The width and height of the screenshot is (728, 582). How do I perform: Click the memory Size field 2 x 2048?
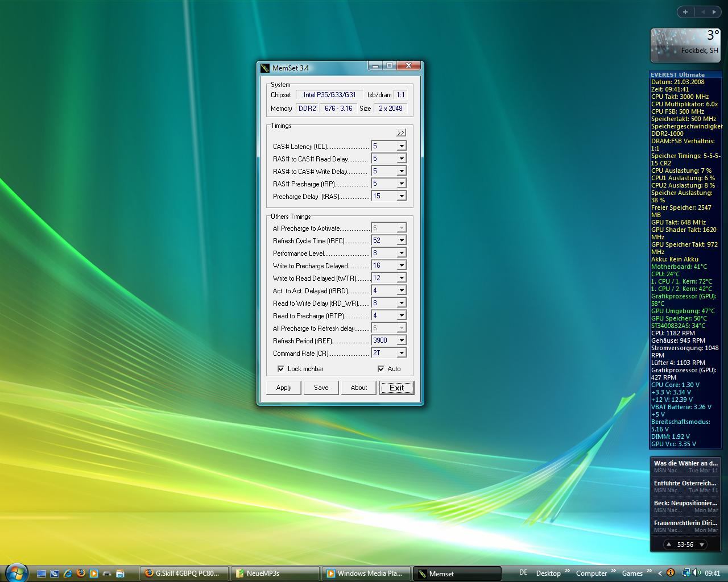click(390, 108)
